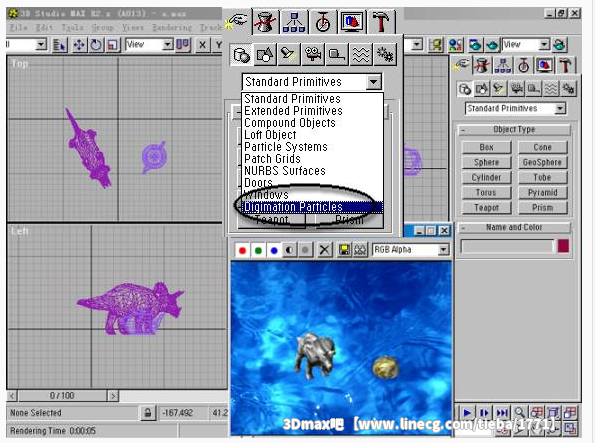
Task: Toggle blue channel in render window
Action: click(x=274, y=250)
